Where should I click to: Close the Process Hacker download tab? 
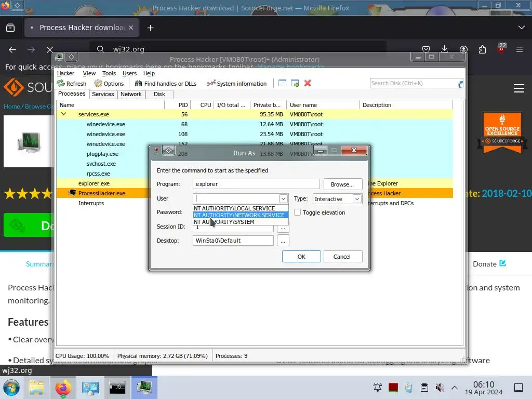tap(131, 28)
